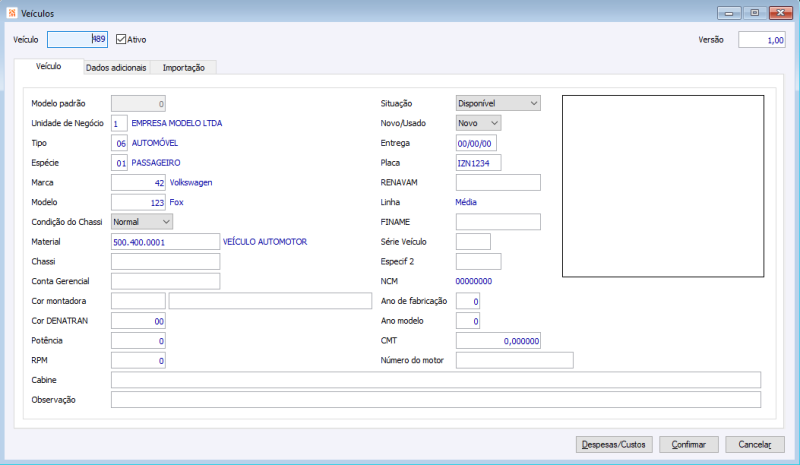Focus the Veículo number field
800x465 pixels.
pos(78,39)
